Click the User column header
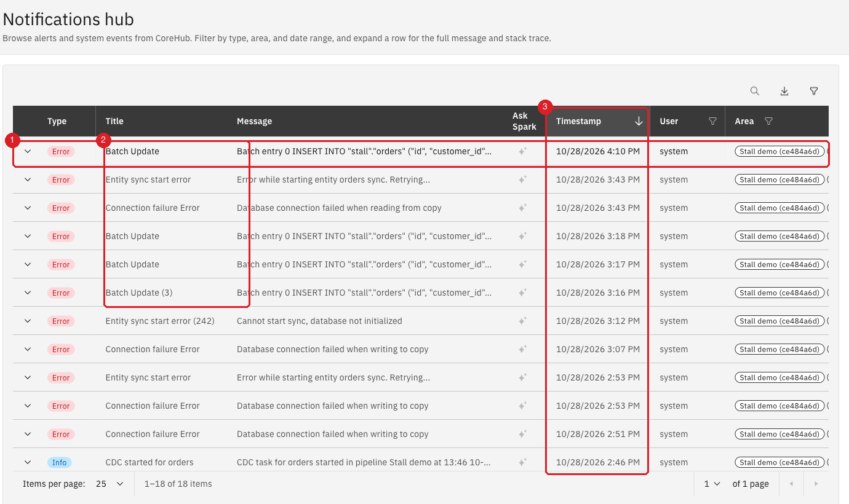The width and height of the screenshot is (849, 504). [x=669, y=121]
